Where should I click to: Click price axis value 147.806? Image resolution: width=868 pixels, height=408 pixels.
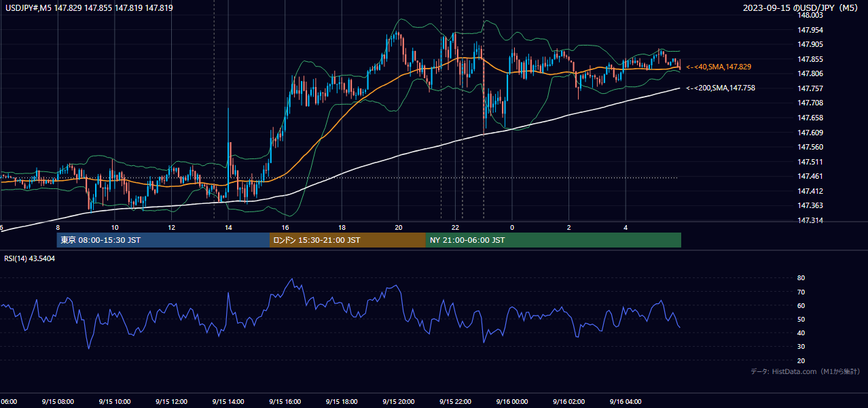810,73
